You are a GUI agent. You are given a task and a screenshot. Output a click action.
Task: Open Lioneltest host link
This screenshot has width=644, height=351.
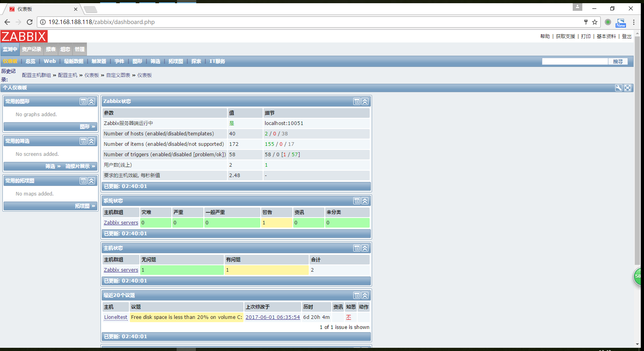pyautogui.click(x=116, y=317)
